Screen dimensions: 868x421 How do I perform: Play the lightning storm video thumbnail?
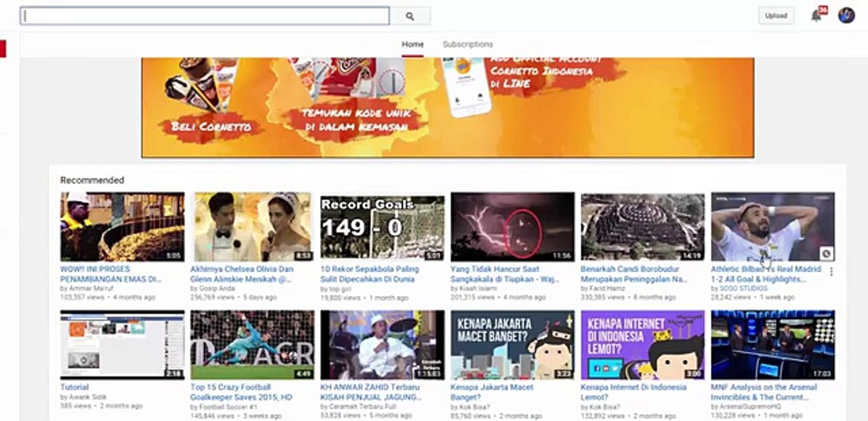pyautogui.click(x=512, y=227)
